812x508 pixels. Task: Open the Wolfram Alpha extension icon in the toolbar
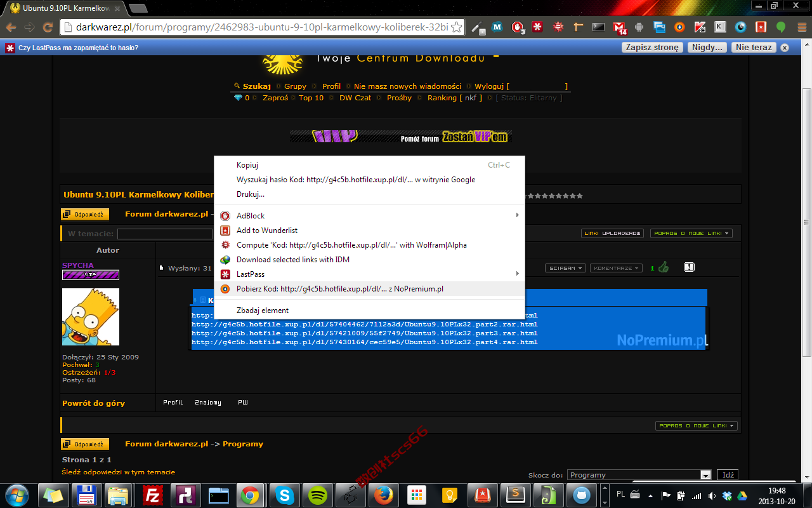558,27
